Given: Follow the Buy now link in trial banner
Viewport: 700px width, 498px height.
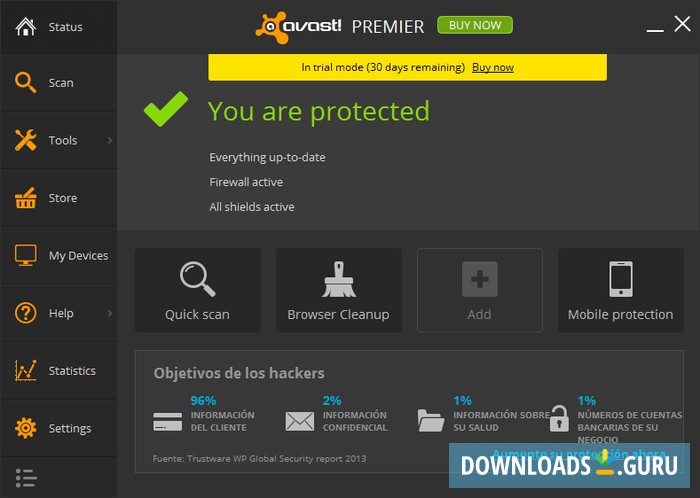Looking at the screenshot, I should pos(493,67).
